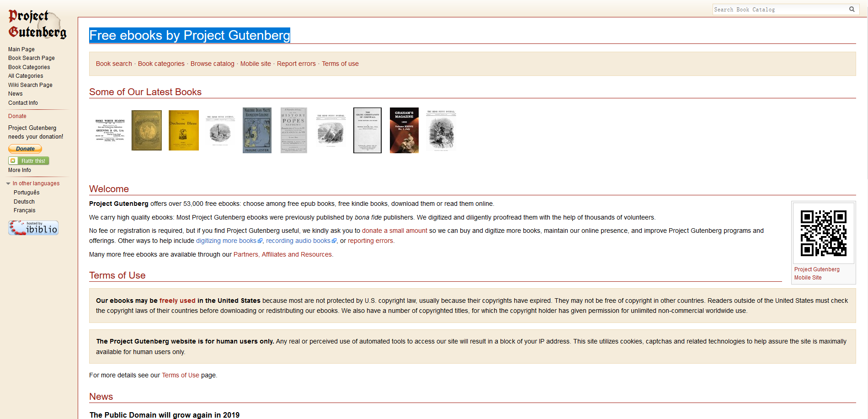Click the search magnifier icon
Screen dimensions: 868x419
(852, 9)
